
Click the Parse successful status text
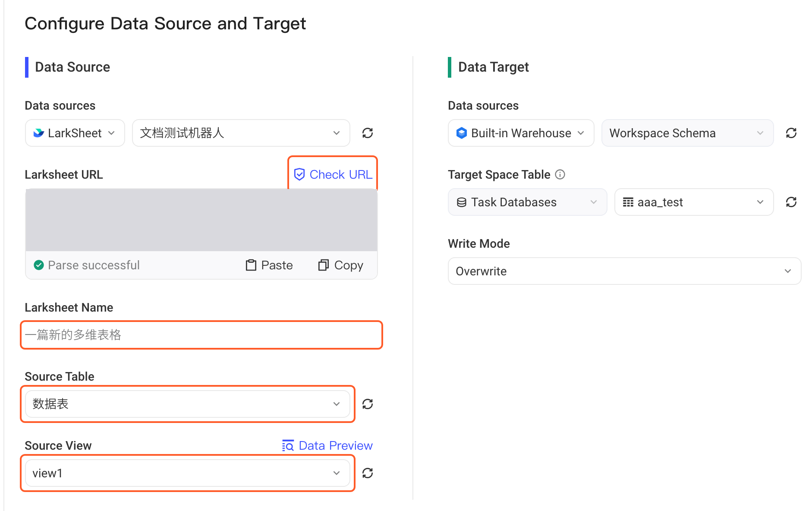click(94, 265)
